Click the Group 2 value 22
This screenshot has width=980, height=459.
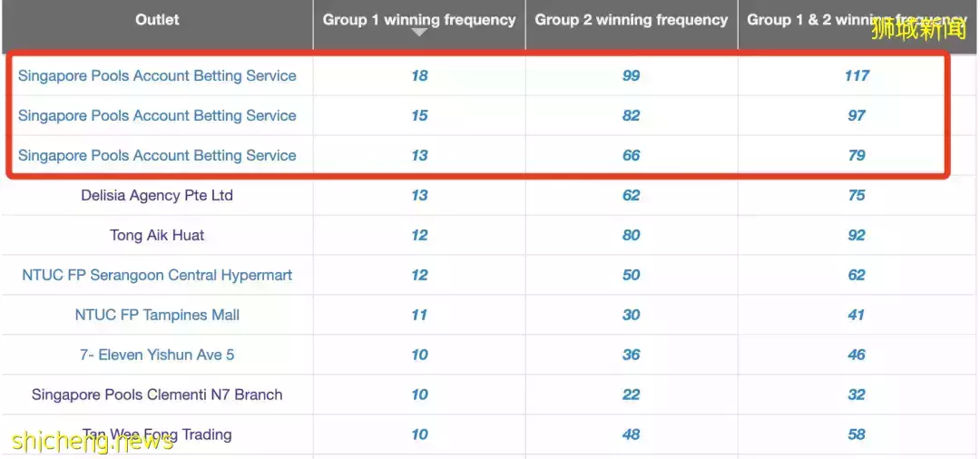pyautogui.click(x=632, y=396)
